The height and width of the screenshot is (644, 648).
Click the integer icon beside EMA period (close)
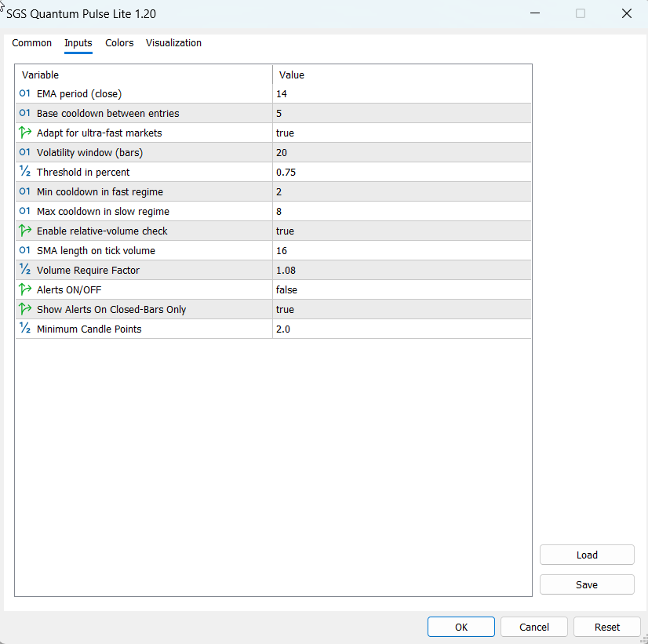click(x=25, y=93)
